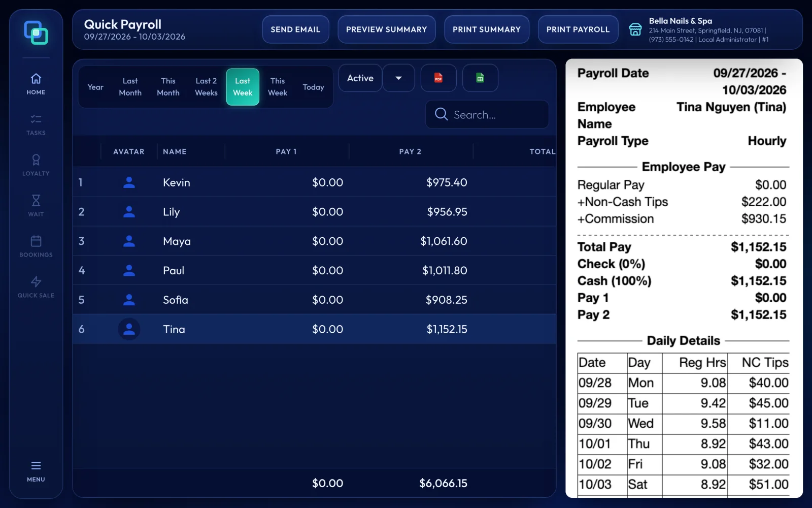
Task: Click Sofia's avatar icon
Action: pyautogui.click(x=129, y=300)
